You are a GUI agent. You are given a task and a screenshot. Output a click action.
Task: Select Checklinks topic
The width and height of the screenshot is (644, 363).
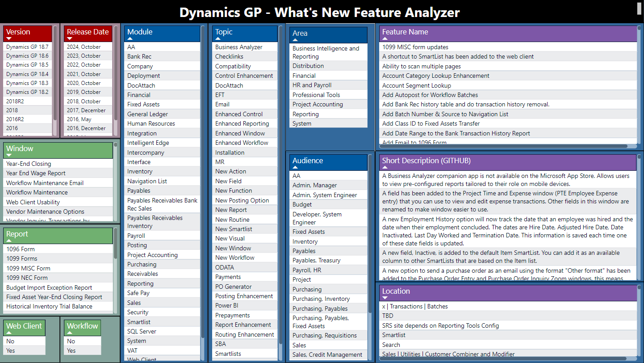click(245, 56)
